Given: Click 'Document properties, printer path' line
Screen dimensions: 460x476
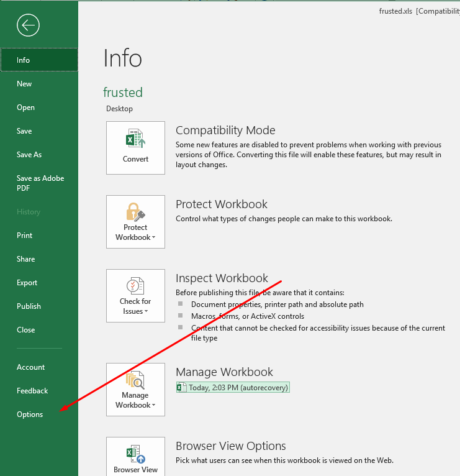Looking at the screenshot, I should (277, 304).
